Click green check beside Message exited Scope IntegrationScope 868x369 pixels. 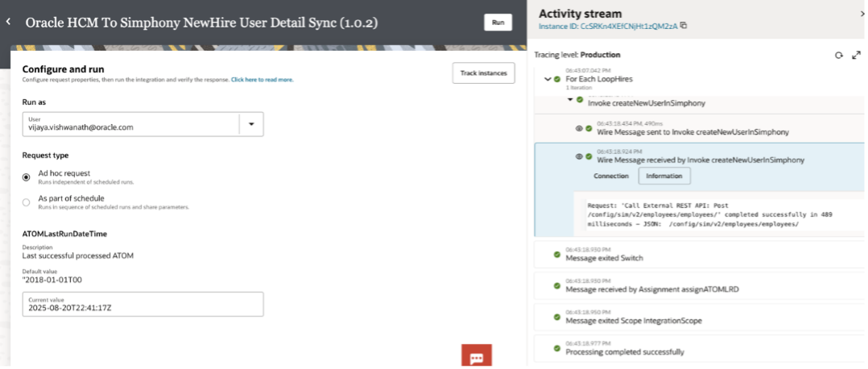557,317
